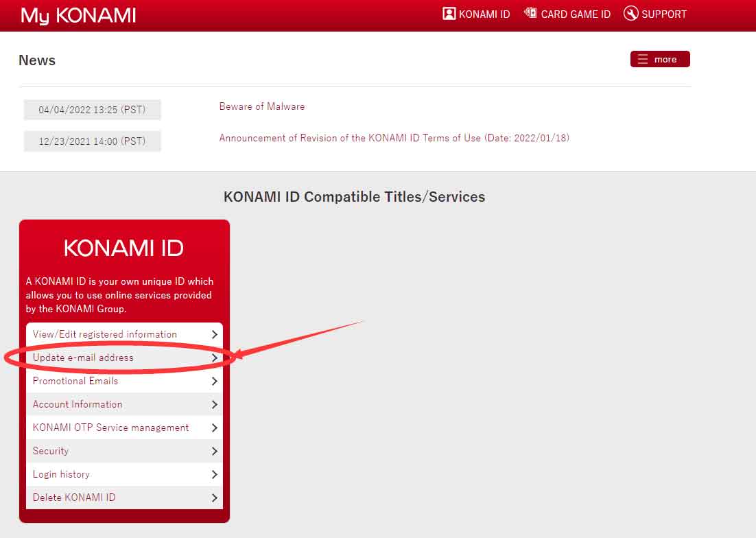756x538 pixels.
Task: Click the 12/23/2021 14:00 (PST) date
Action: [x=92, y=141]
